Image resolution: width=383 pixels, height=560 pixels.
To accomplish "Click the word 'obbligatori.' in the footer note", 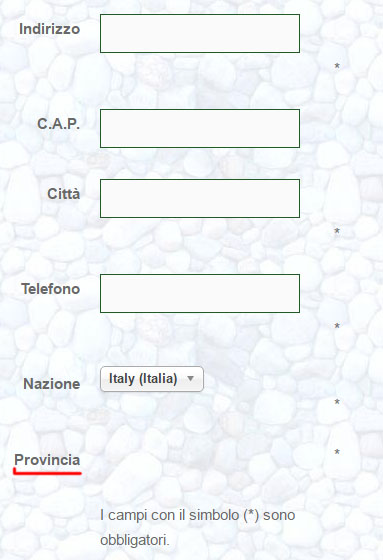I will [x=135, y=540].
